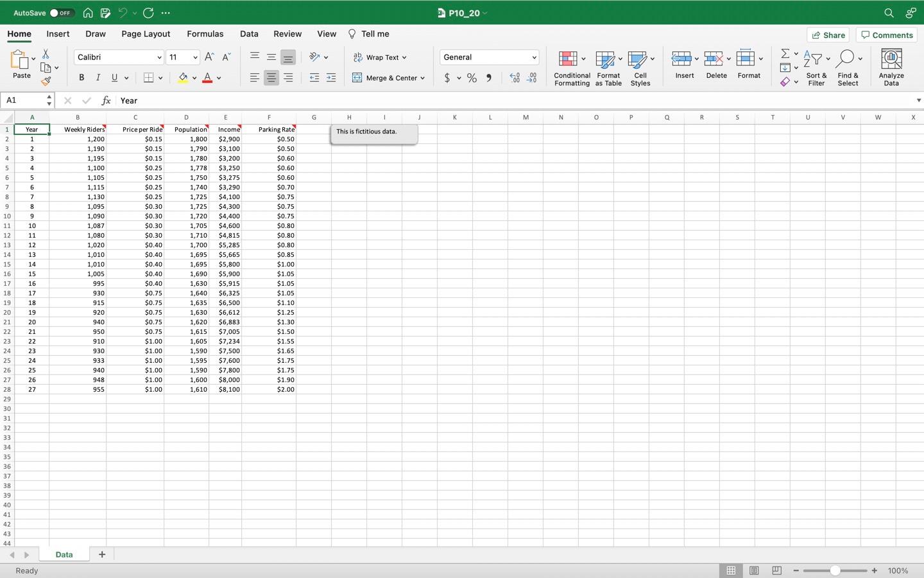This screenshot has width=924, height=578.
Task: Open the Calibri font name dropdown
Action: point(159,57)
